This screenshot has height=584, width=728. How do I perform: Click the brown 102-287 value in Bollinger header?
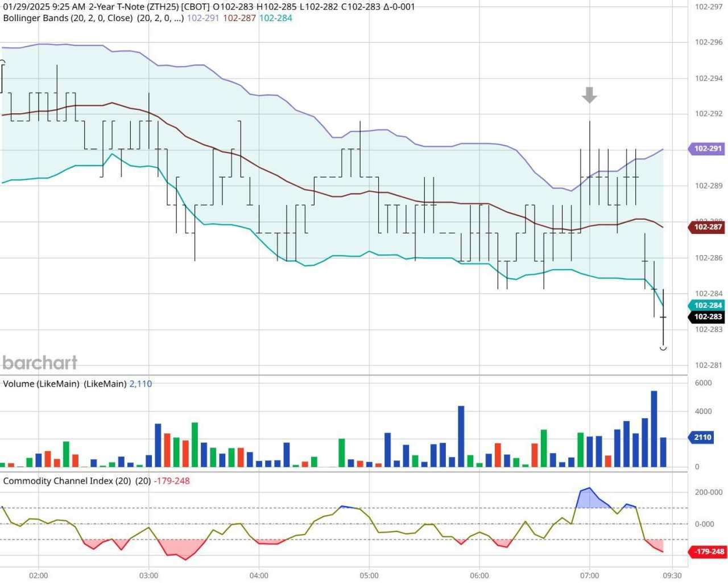click(x=239, y=18)
